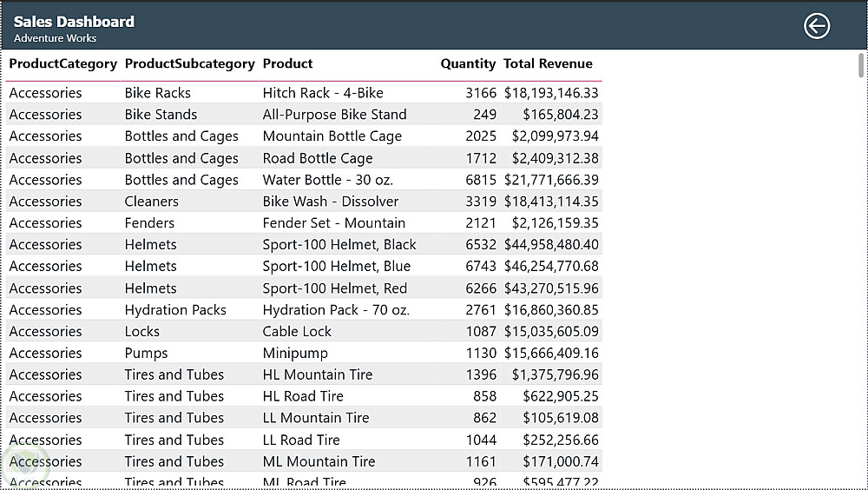Screen dimensions: 868x490
Task: Click the vertical scrollbar thumb
Action: coord(861,66)
